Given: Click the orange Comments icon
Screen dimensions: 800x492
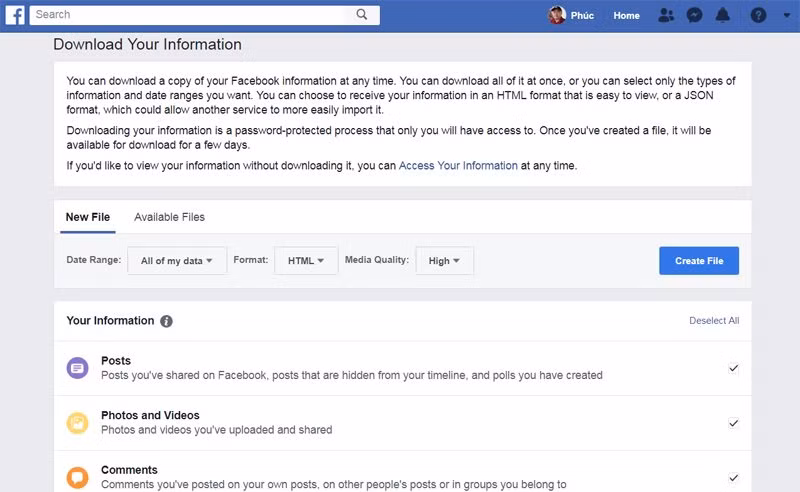Looking at the screenshot, I should click(x=78, y=477).
